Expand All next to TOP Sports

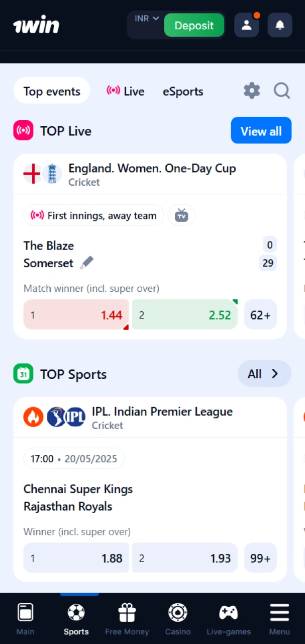pyautogui.click(x=264, y=374)
